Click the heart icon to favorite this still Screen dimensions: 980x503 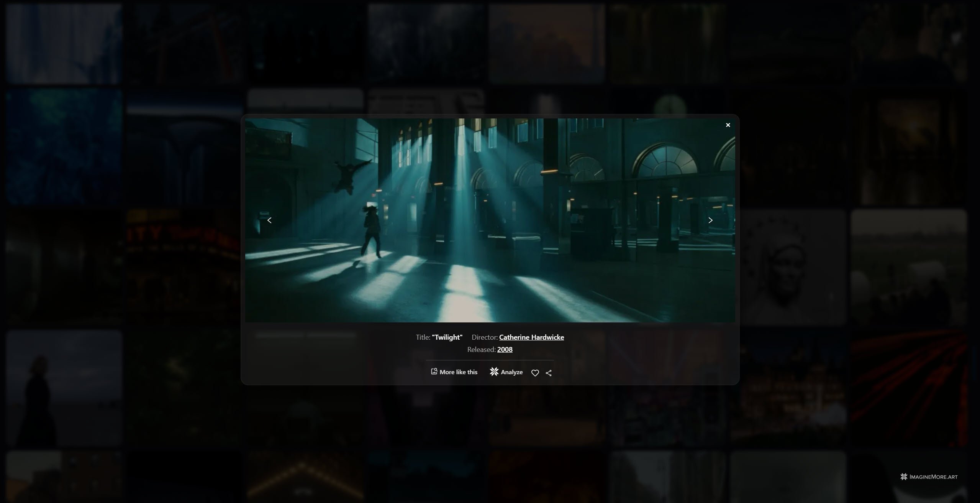(x=535, y=373)
